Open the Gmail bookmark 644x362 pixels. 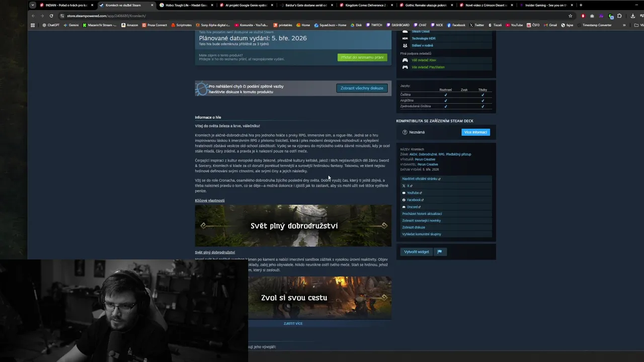[550, 25]
